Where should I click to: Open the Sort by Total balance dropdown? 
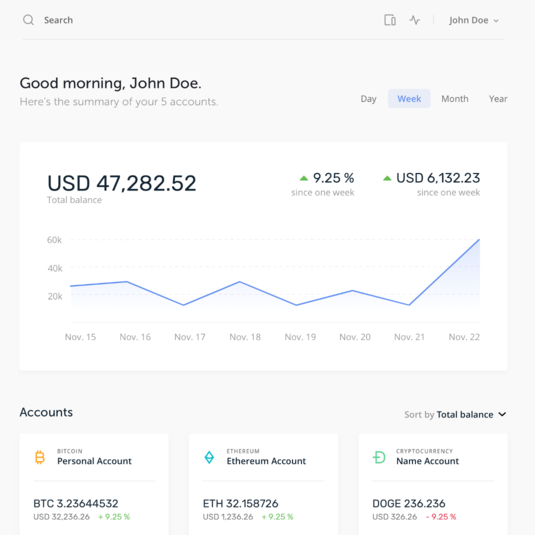click(455, 414)
